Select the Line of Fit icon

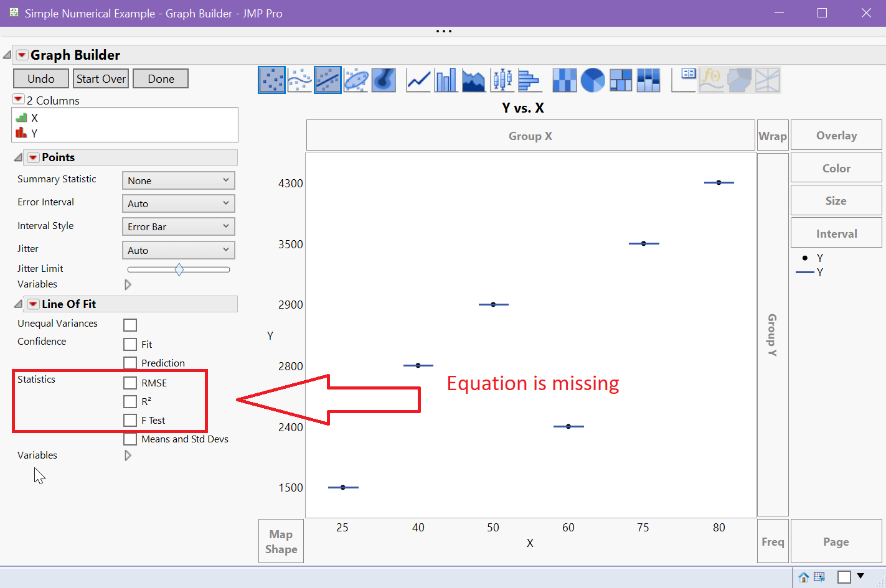pos(328,80)
